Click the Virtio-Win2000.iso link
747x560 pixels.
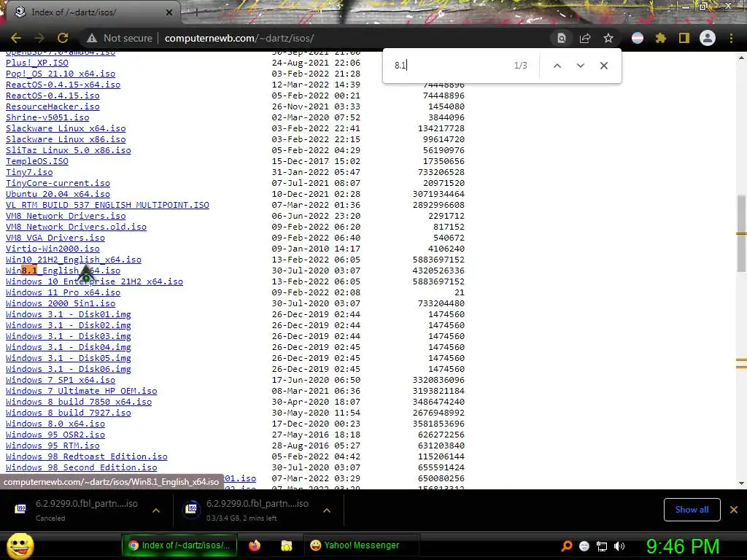(53, 249)
